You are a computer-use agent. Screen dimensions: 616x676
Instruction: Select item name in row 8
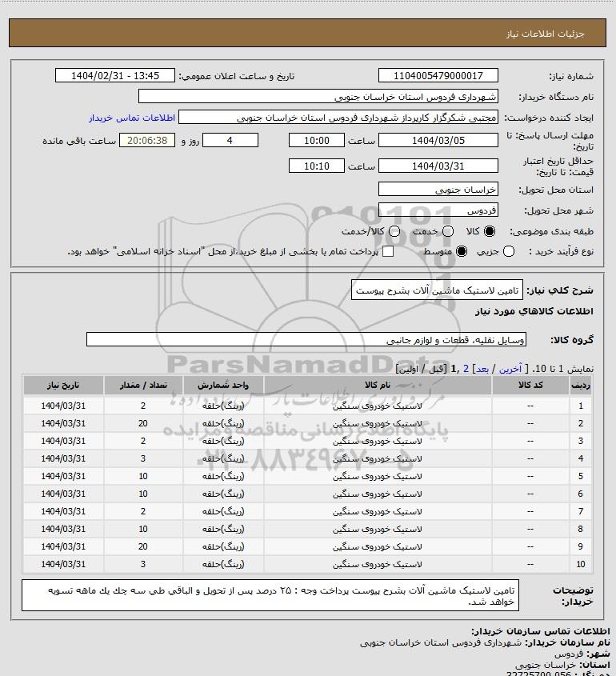click(x=378, y=529)
